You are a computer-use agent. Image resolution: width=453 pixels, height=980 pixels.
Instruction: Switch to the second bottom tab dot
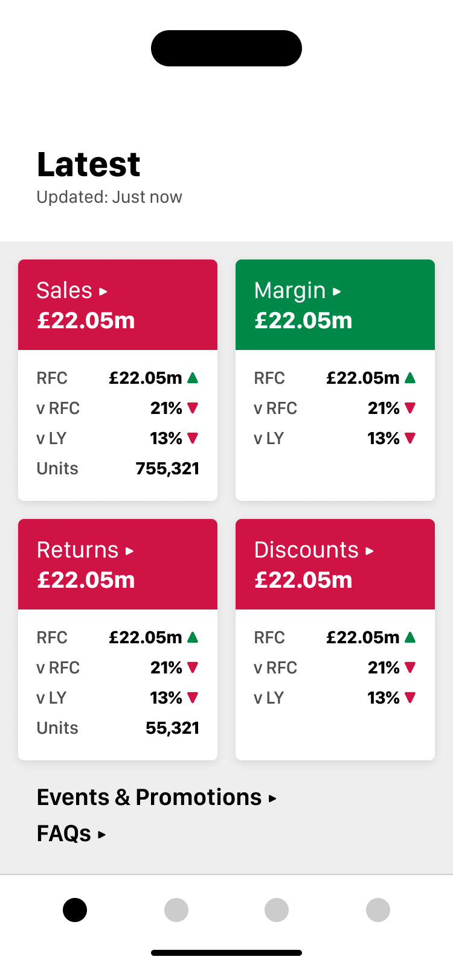176,910
